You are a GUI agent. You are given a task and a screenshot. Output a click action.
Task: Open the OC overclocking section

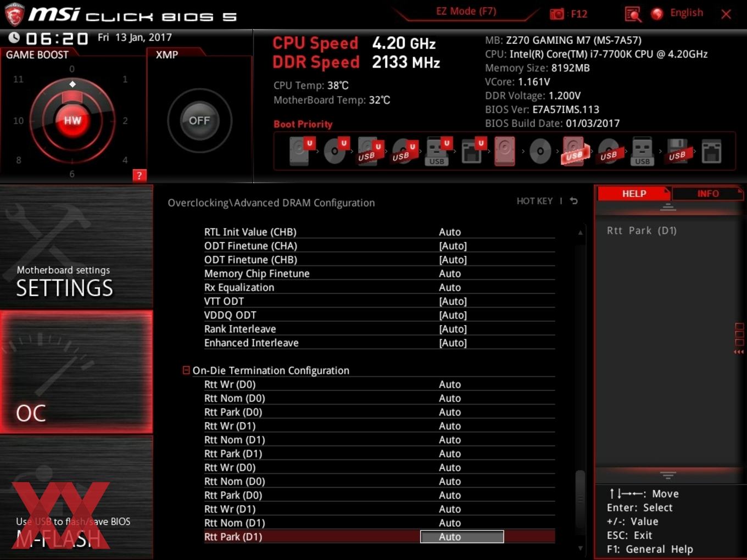(76, 372)
